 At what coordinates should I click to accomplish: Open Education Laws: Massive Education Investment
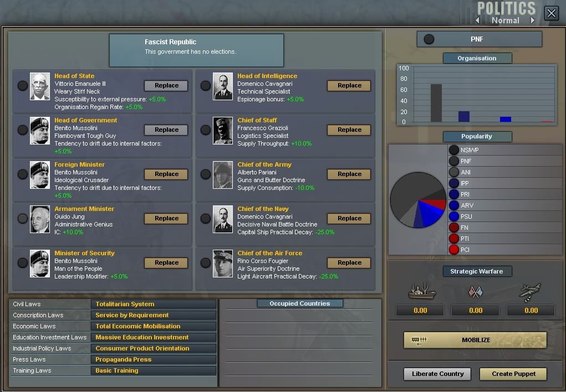[x=154, y=337]
